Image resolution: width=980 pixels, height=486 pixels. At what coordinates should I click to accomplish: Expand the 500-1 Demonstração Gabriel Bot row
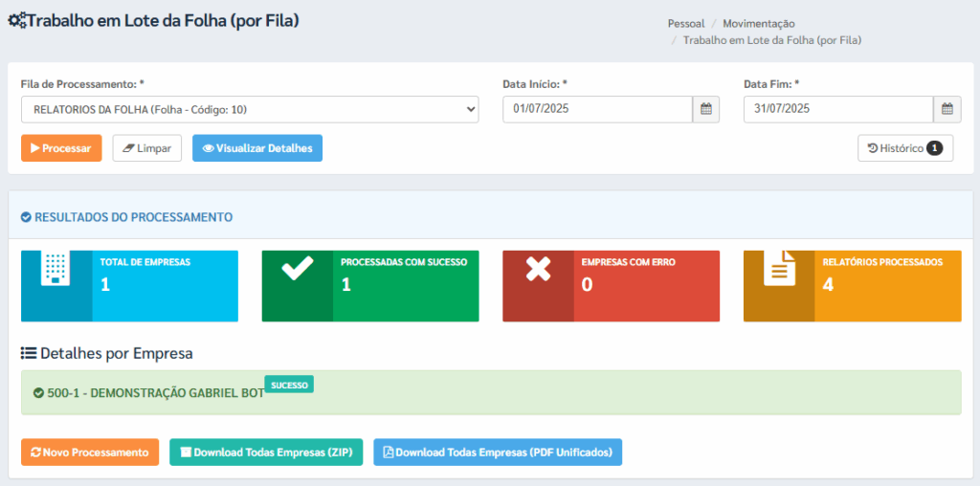(x=148, y=393)
